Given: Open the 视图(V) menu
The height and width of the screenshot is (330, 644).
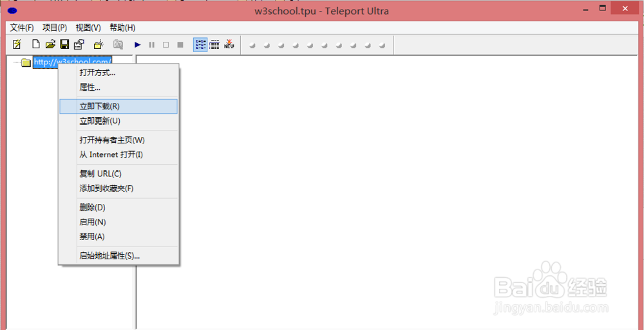Looking at the screenshot, I should (x=88, y=28).
